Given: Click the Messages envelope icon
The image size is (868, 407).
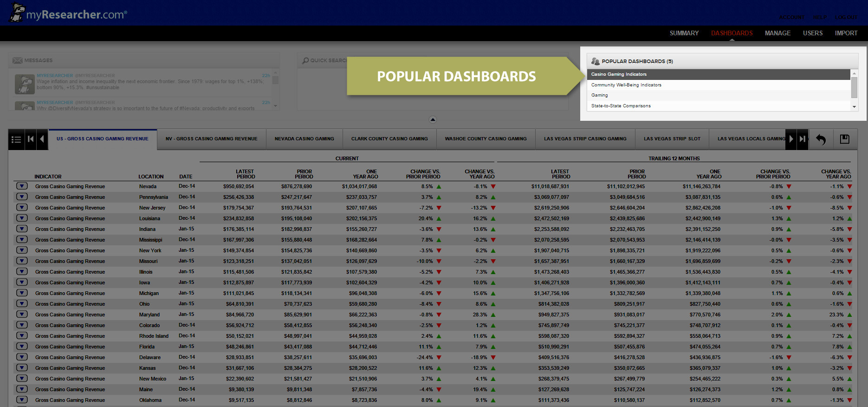Looking at the screenshot, I should (x=18, y=60).
